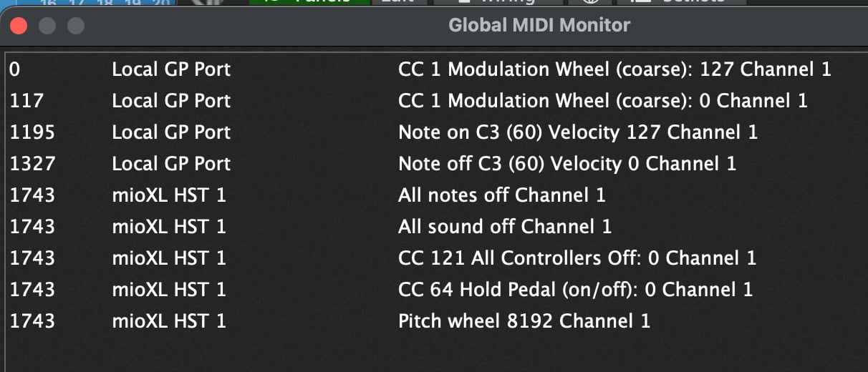Select the Pitch wheel 8192 message
The image size is (868, 372).
coord(524,321)
